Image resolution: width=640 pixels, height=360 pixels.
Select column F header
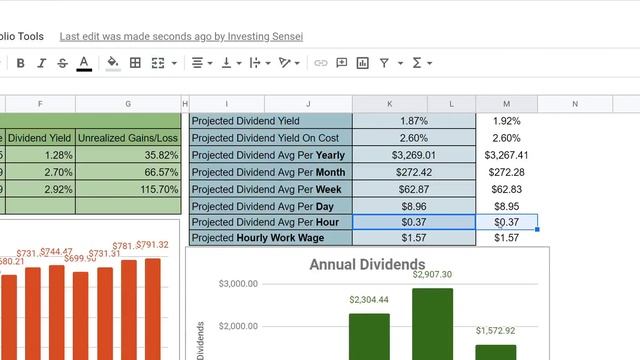click(x=40, y=104)
